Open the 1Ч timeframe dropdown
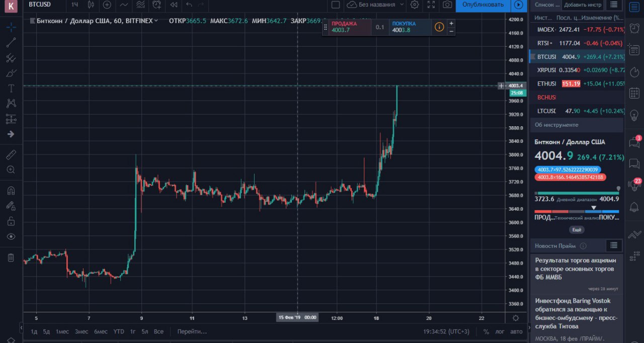 [x=74, y=5]
